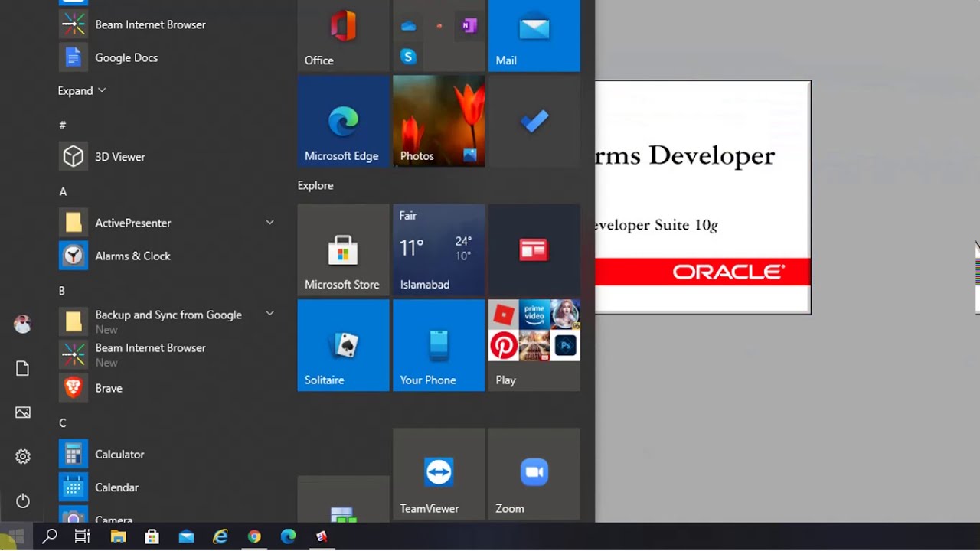
Task: Open the Office tile
Action: 343,35
